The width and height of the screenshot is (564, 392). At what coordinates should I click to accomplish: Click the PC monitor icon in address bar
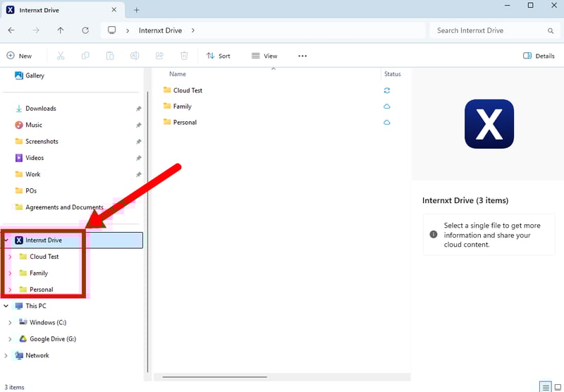point(112,30)
